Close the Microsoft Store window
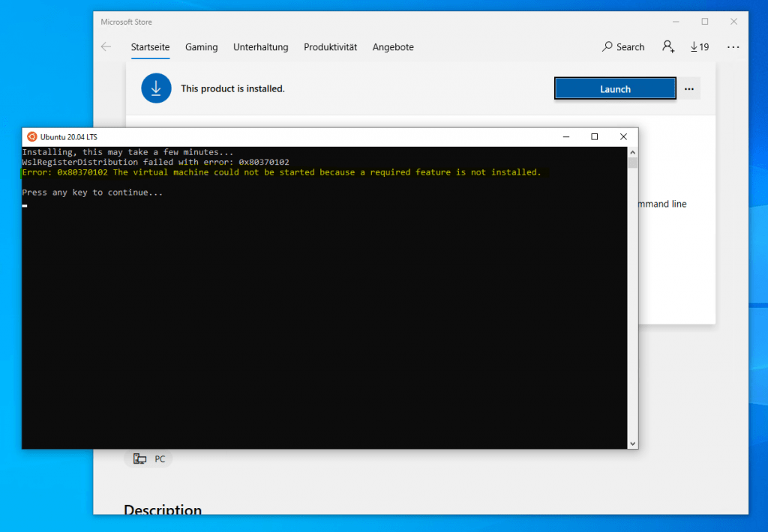Screen dimensions: 768x532 click(733, 22)
